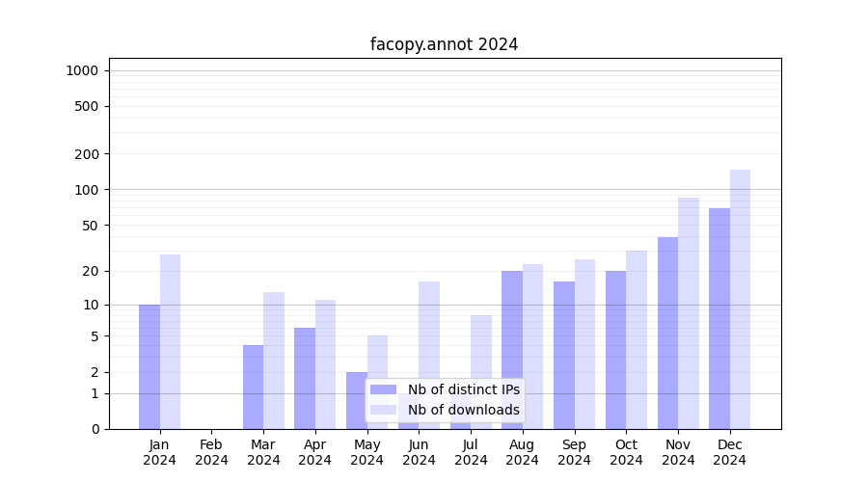Screen dimensions: 868x482
Task: Select the 'Nb of downloads' legend label
Action: tap(463, 411)
